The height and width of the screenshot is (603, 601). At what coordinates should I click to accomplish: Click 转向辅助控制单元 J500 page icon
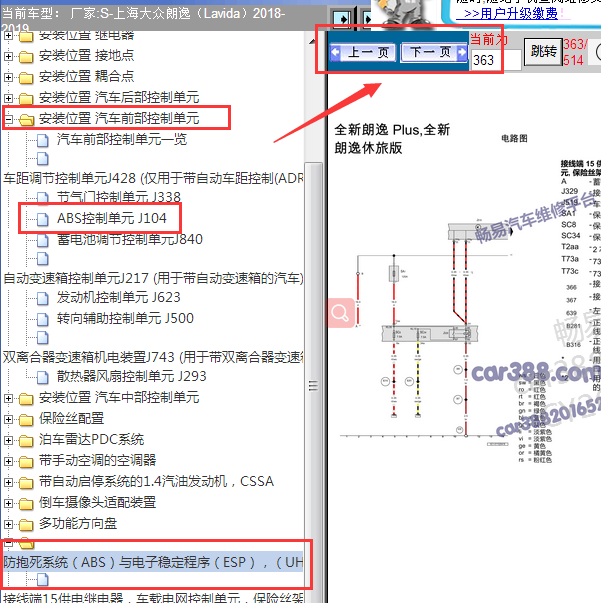[x=43, y=319]
